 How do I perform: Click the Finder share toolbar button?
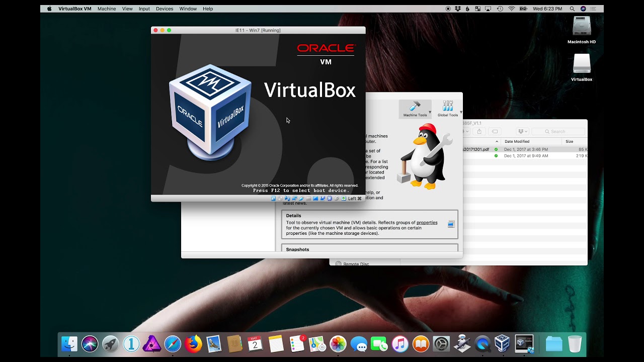(479, 132)
